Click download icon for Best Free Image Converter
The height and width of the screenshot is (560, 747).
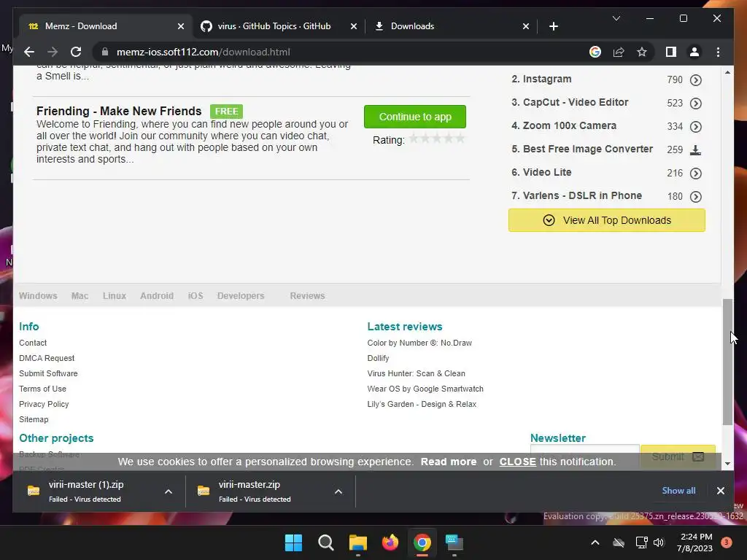click(x=695, y=150)
